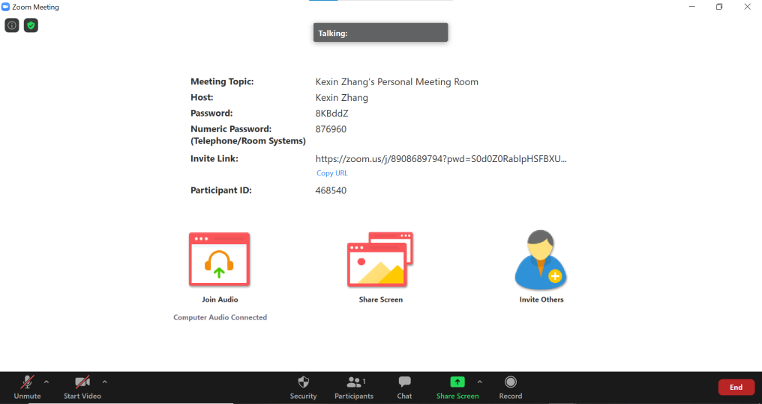The width and height of the screenshot is (762, 404).
Task: Open the Share Screen picture icon
Action: point(380,260)
